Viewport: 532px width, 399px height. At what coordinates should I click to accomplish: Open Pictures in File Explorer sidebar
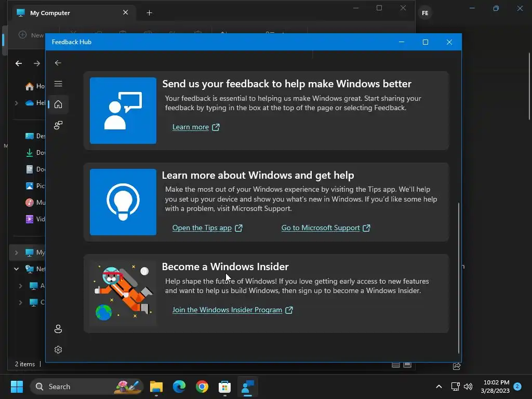tap(35, 186)
